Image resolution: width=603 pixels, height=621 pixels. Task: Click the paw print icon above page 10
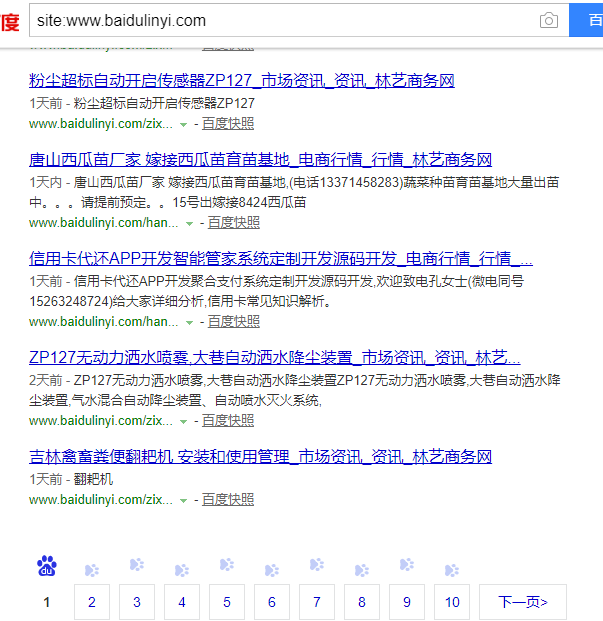[452, 570]
